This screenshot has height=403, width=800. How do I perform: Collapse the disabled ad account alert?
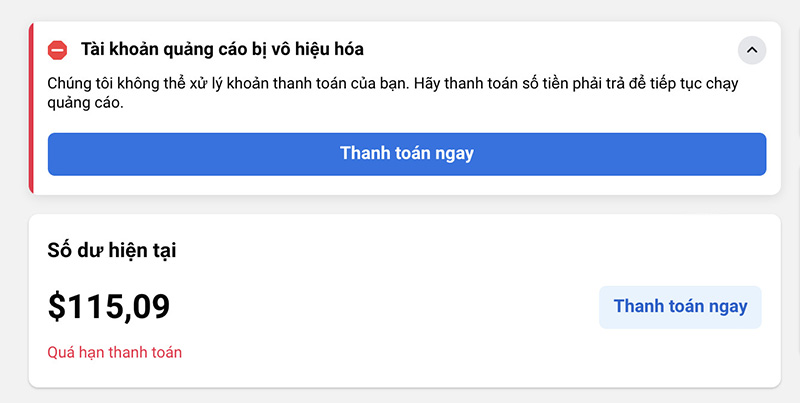tap(752, 49)
